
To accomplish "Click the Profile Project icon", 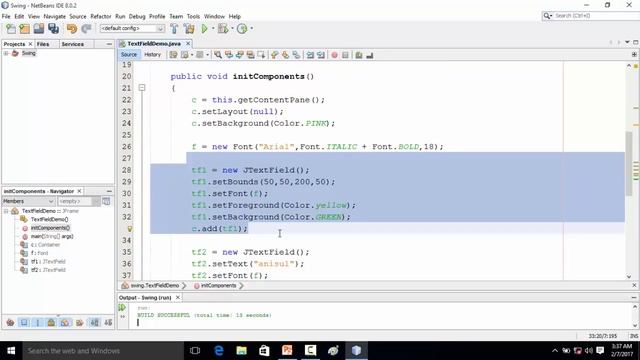I will (242, 29).
